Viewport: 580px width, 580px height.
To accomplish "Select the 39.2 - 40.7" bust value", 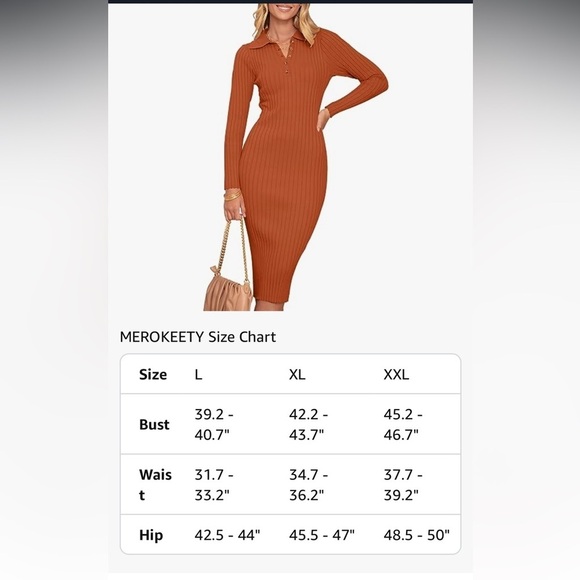I will tap(214, 424).
